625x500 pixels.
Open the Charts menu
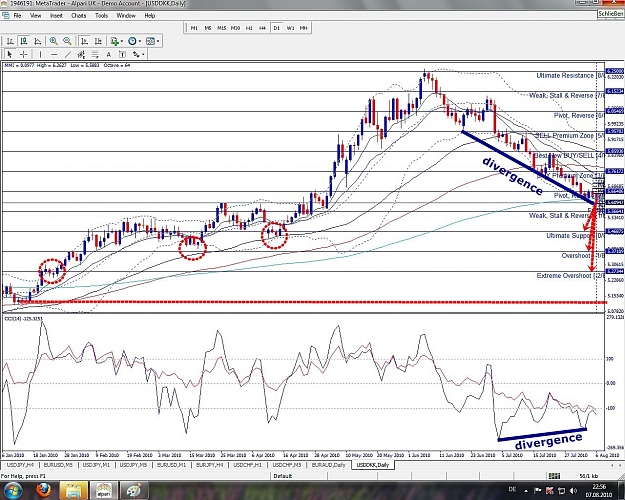[79, 16]
